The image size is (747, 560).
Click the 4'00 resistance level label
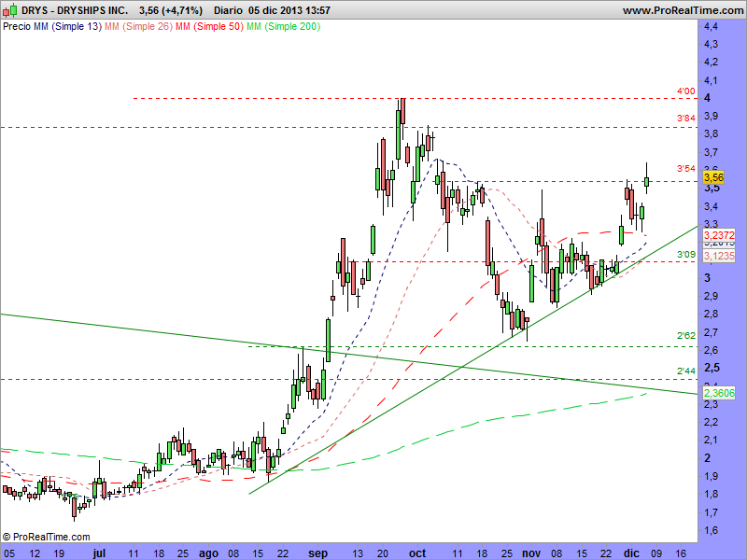[x=686, y=91]
